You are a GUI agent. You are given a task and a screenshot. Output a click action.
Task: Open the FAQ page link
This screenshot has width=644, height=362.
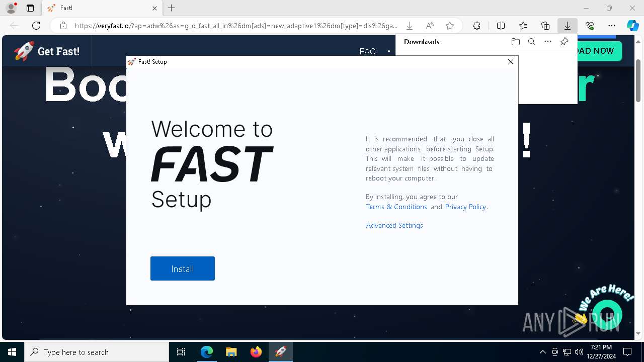coord(368,51)
